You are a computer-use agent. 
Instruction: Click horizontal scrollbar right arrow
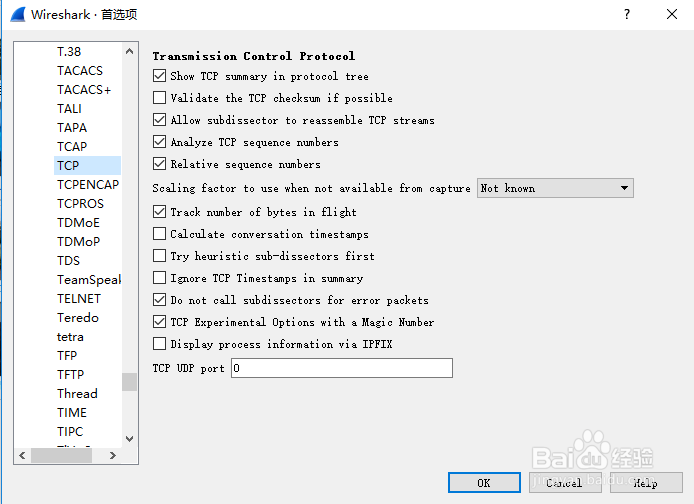(x=113, y=455)
